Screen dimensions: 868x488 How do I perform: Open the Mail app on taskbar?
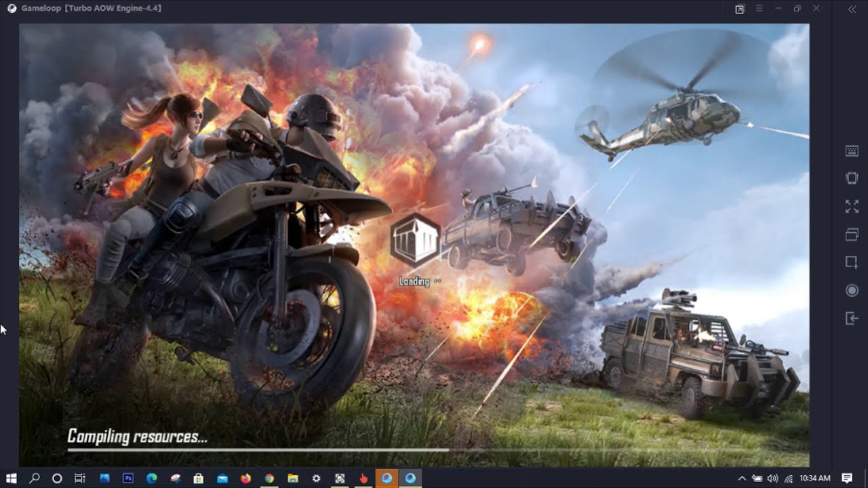[x=222, y=478]
